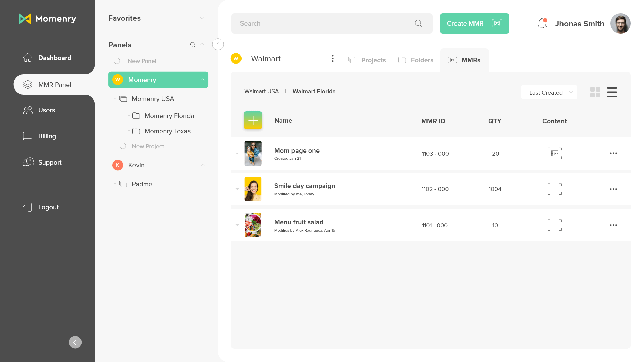Click MMR ID 1102 - 000
Screen dimensions: 644x362
(435, 189)
